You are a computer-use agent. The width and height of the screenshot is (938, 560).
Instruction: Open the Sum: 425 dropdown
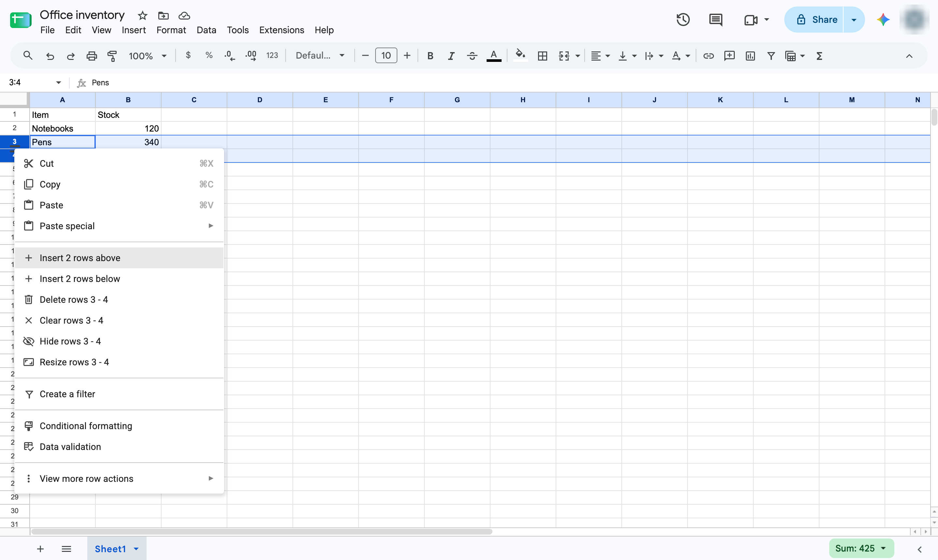tap(861, 548)
